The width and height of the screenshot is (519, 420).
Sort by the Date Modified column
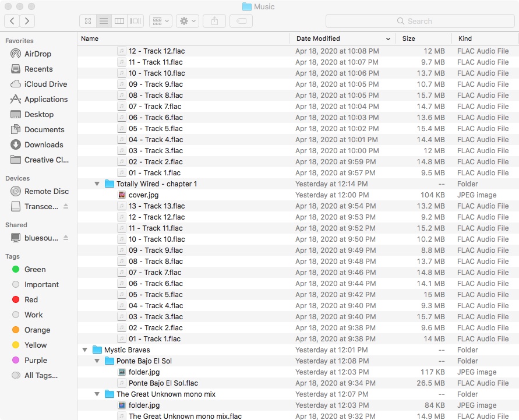click(x=342, y=38)
